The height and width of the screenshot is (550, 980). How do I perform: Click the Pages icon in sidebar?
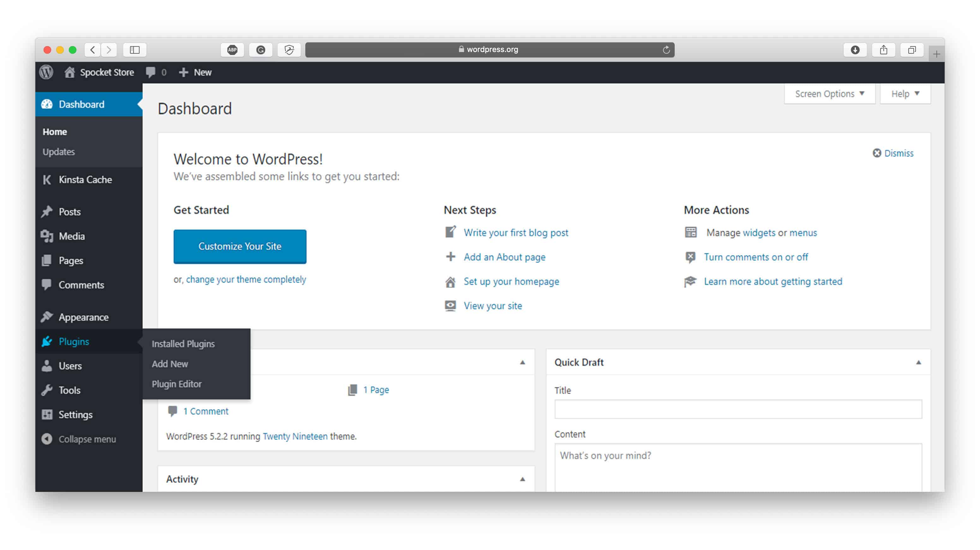(46, 260)
